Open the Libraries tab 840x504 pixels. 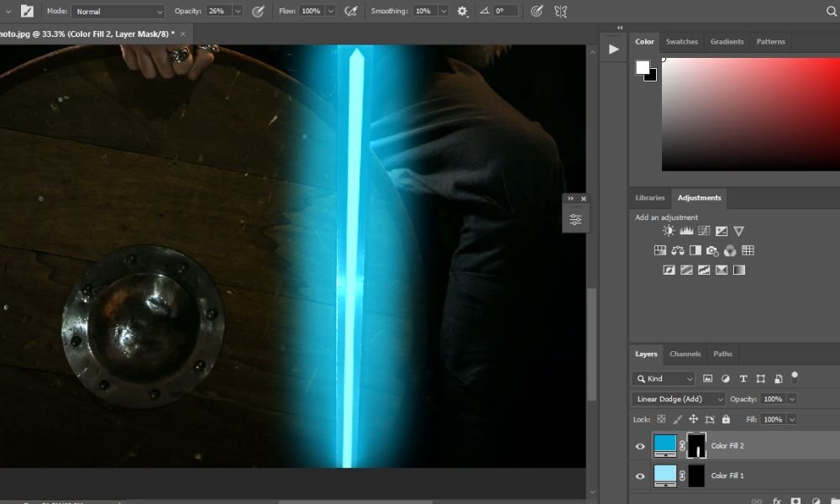pyautogui.click(x=650, y=197)
